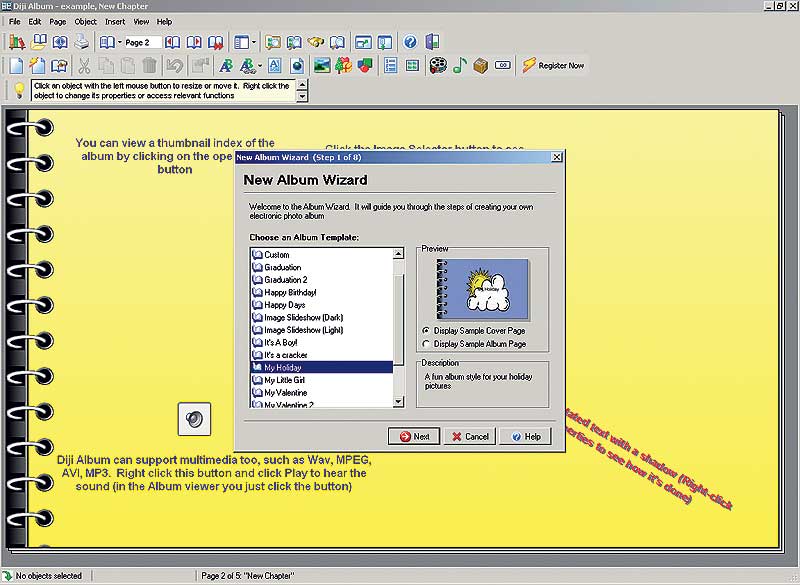This screenshot has height=585, width=800.
Task: Select the My Holiday album template
Action: [322, 367]
